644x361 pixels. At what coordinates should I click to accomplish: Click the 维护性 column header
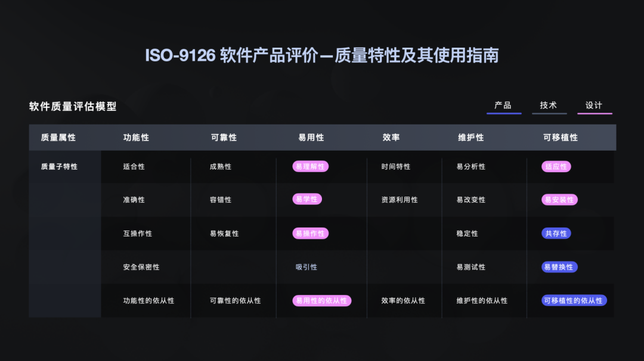(x=471, y=138)
